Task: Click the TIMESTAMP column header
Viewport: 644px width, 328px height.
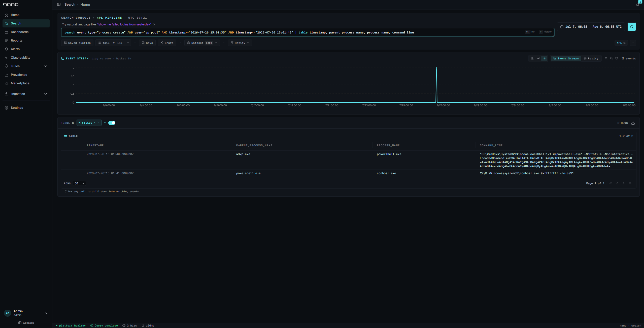Action: click(x=95, y=145)
